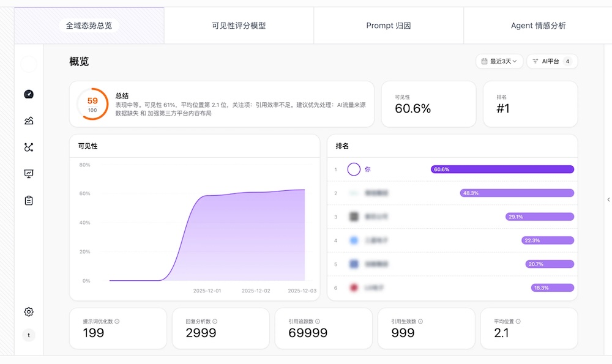Show tooltip info for 平均位置 metric
612x364 pixels.
click(518, 320)
